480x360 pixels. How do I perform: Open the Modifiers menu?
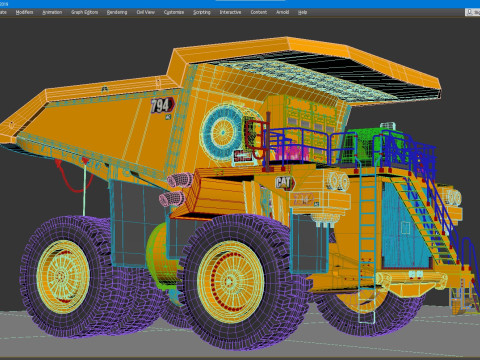click(x=24, y=12)
